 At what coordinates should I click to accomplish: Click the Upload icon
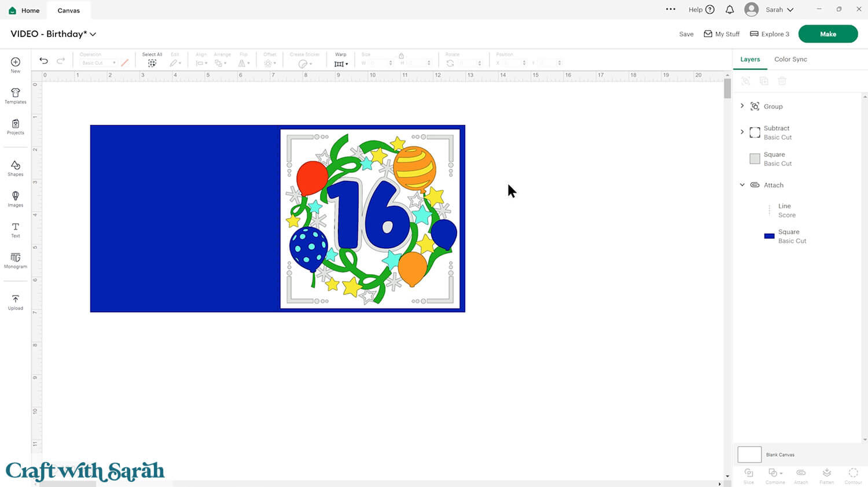(x=16, y=302)
